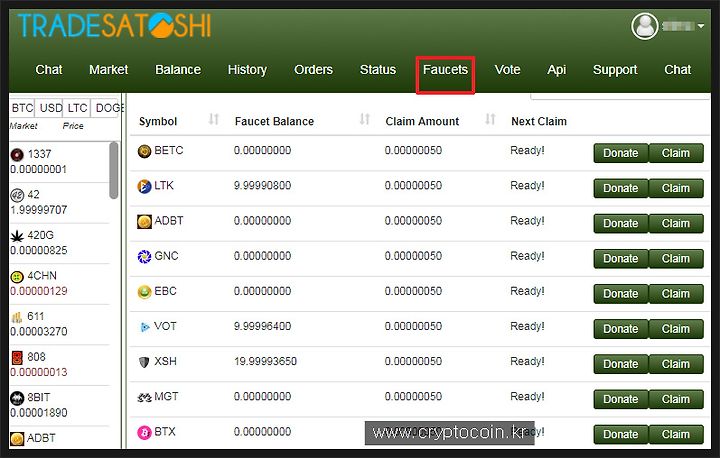720x458 pixels.
Task: Claim from the ADBT faucet
Action: pyautogui.click(x=676, y=223)
